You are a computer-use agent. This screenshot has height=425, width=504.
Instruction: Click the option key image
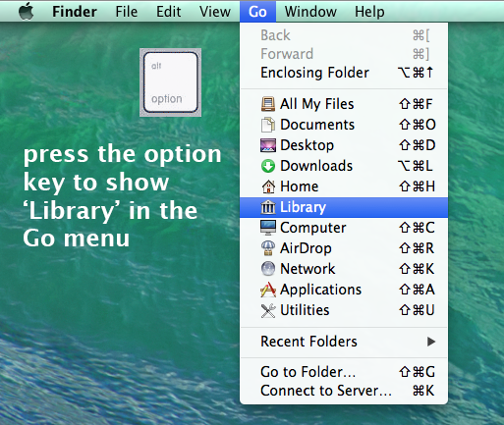(170, 82)
